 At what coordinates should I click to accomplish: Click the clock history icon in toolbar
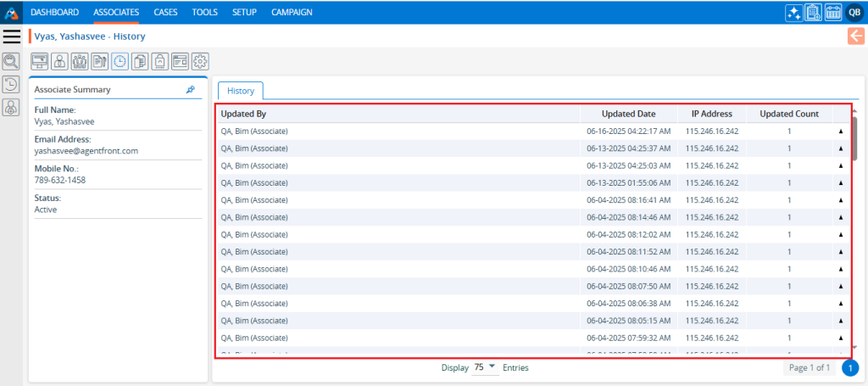[120, 61]
